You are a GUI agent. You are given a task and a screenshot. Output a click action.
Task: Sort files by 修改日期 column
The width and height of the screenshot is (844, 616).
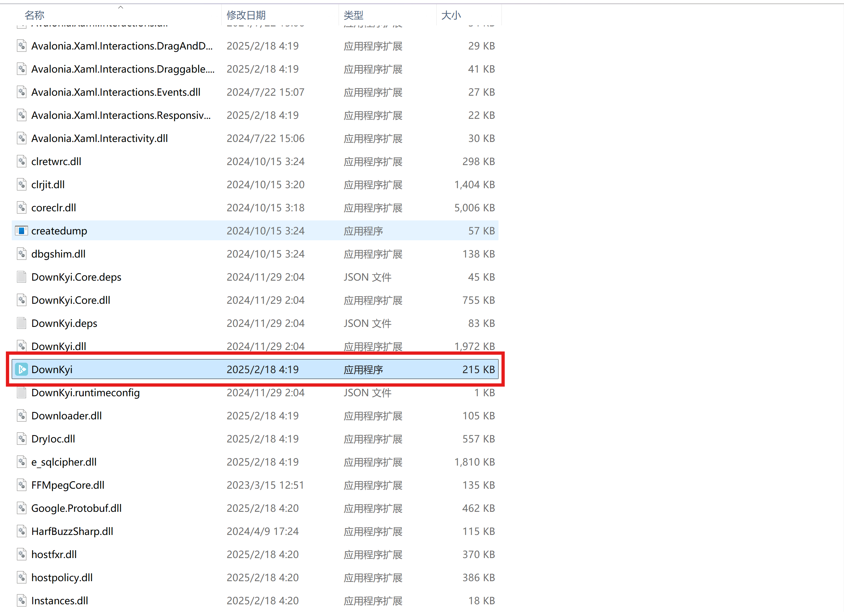coord(246,15)
